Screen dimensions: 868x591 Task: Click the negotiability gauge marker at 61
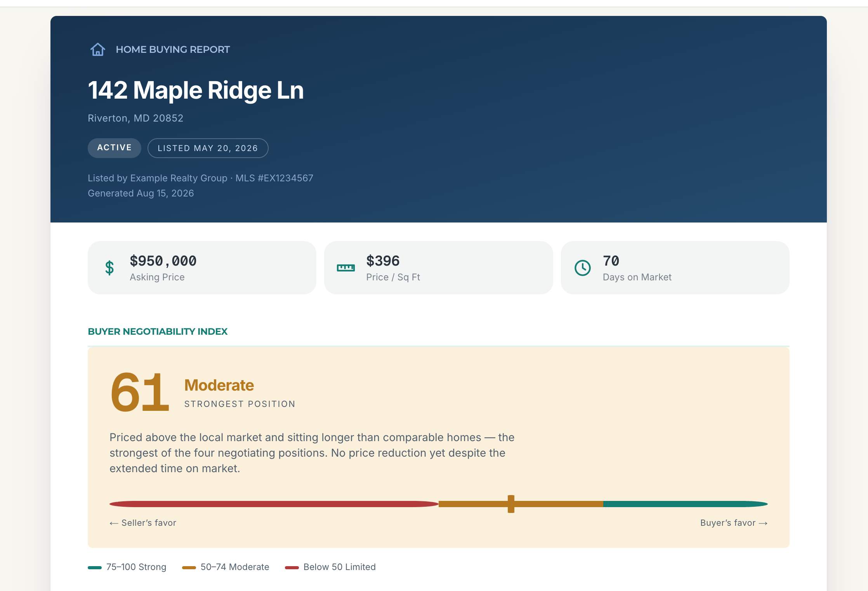click(511, 504)
